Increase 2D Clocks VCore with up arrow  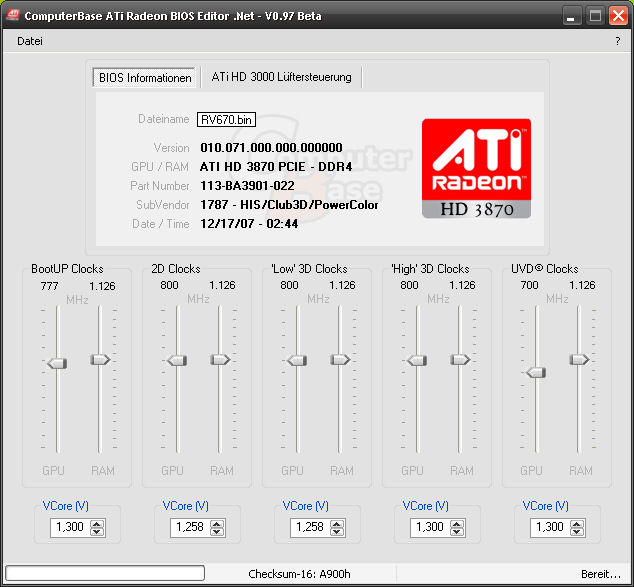coord(217,524)
